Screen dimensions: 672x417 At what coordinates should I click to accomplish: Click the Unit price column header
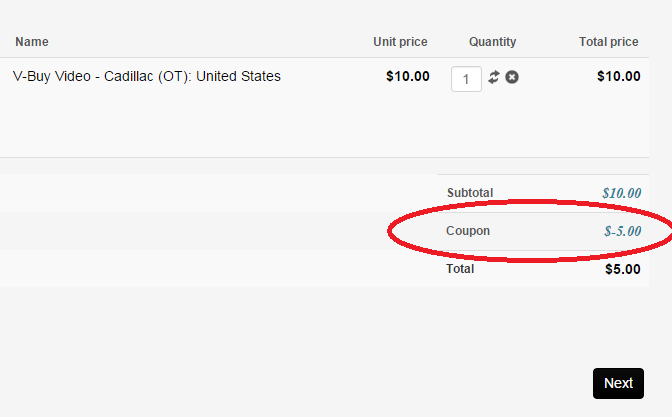[400, 42]
